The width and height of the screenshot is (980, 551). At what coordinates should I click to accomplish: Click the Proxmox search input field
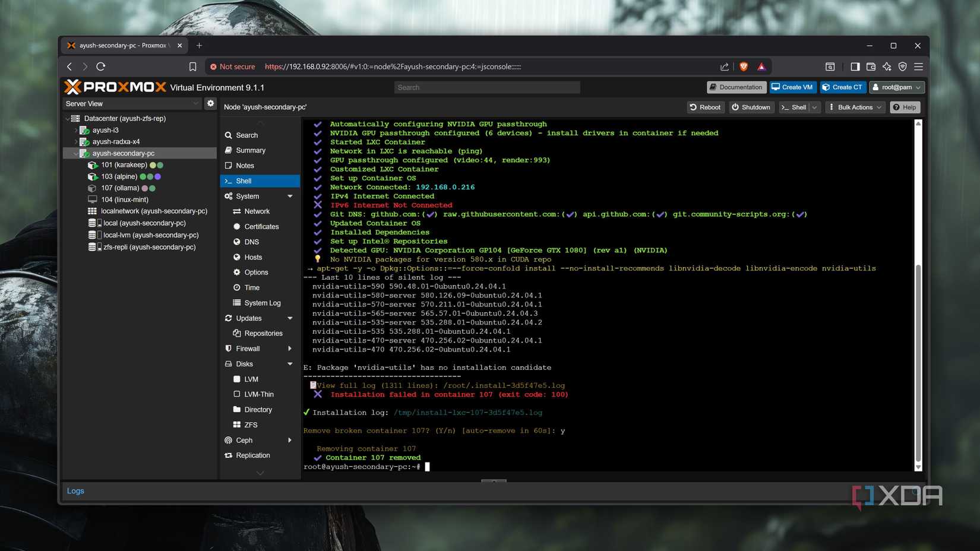point(486,87)
